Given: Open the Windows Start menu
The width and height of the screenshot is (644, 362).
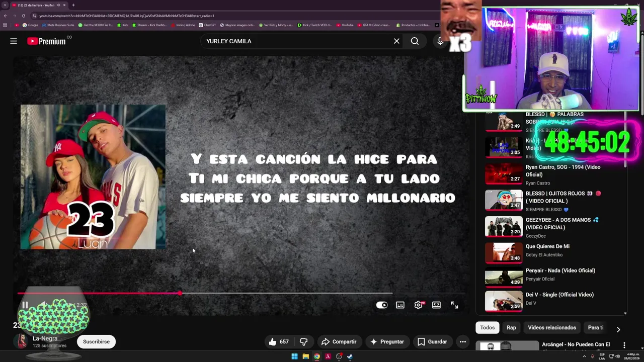Looking at the screenshot, I should click(294, 356).
